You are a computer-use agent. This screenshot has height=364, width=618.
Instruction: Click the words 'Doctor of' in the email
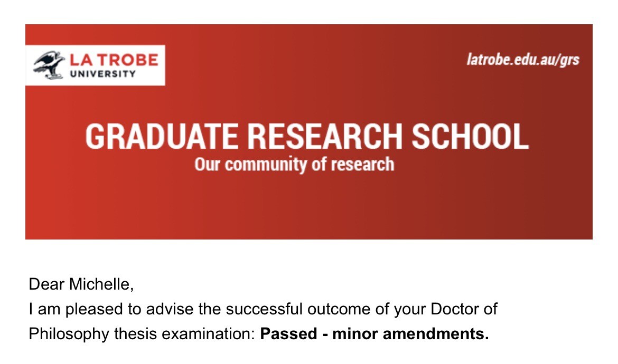click(464, 309)
